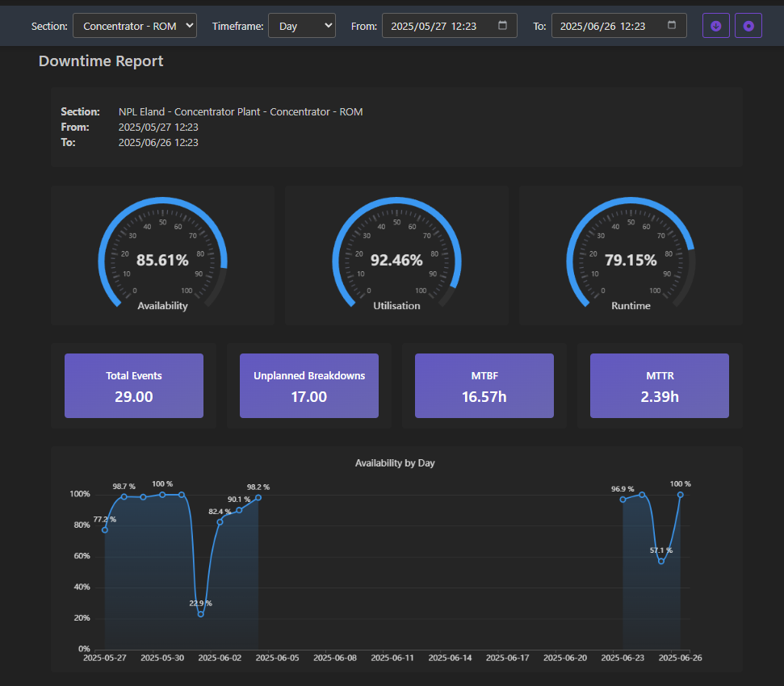
Task: Click the MTTR 2.39h card
Action: coord(660,386)
